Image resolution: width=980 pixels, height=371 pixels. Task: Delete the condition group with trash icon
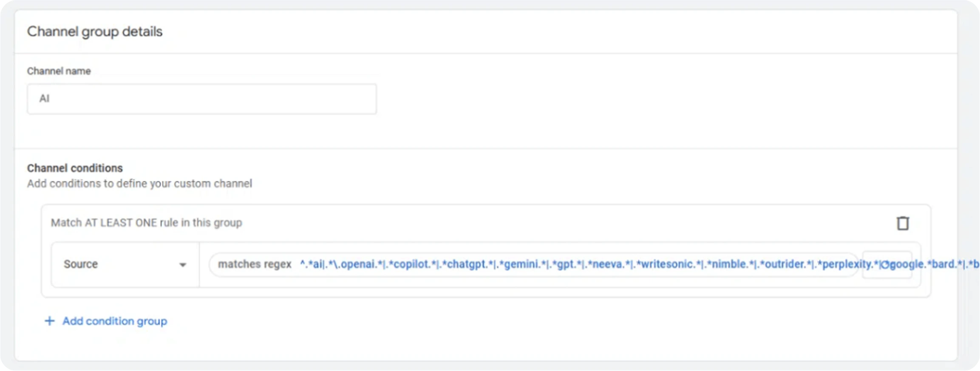point(903,223)
